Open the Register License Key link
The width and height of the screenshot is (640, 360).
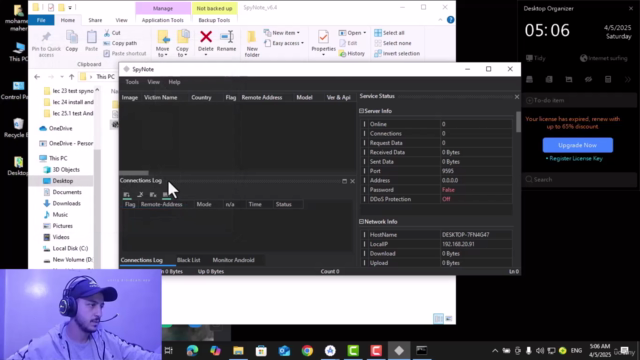576,158
